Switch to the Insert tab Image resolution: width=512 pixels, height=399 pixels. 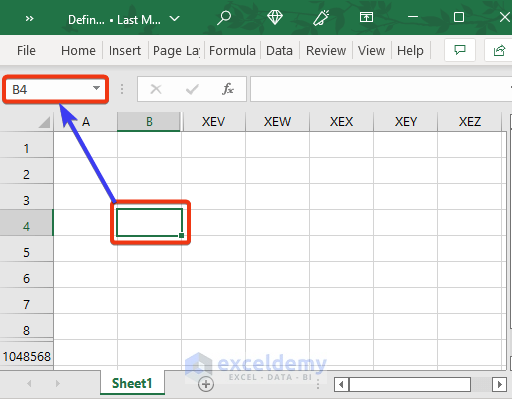(125, 51)
